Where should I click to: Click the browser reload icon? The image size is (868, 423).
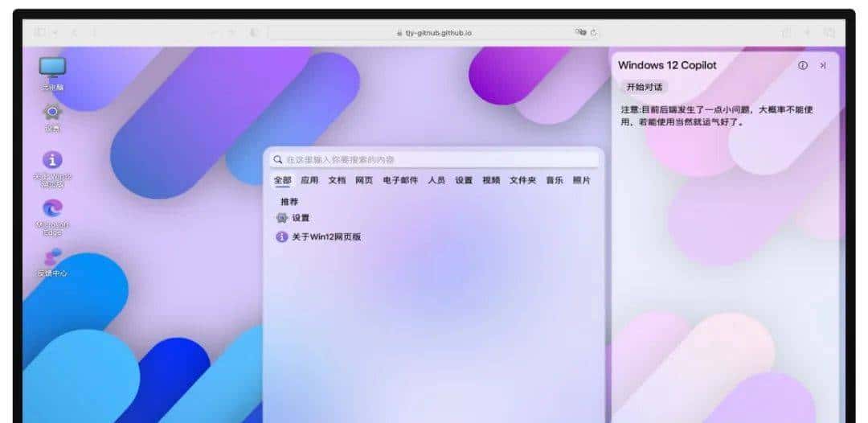tap(594, 33)
